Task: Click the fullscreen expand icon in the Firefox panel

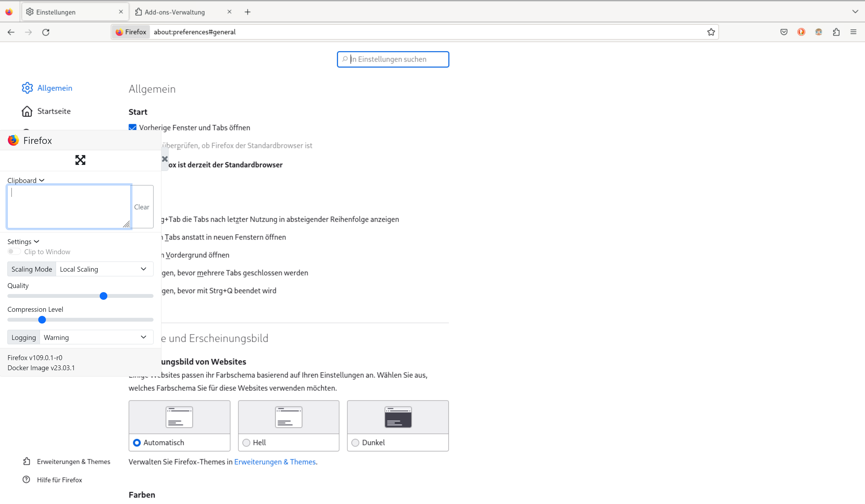Action: coord(80,160)
